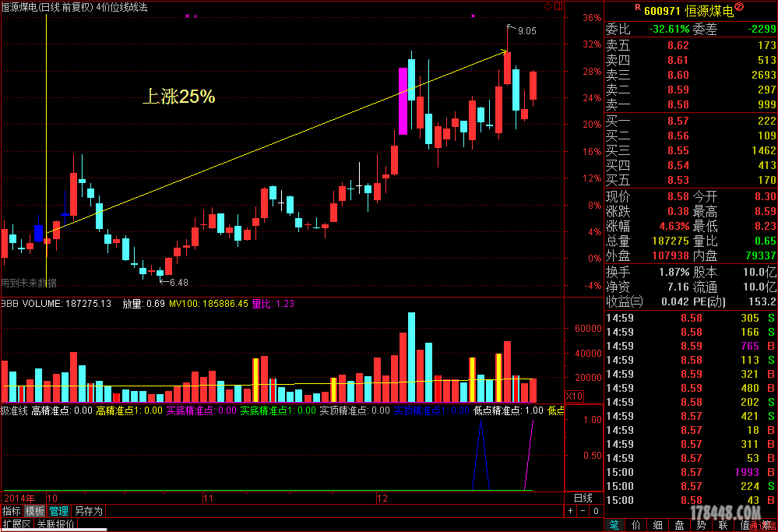
Task: Click the split-window square icon at chart top
Action: [558, 7]
